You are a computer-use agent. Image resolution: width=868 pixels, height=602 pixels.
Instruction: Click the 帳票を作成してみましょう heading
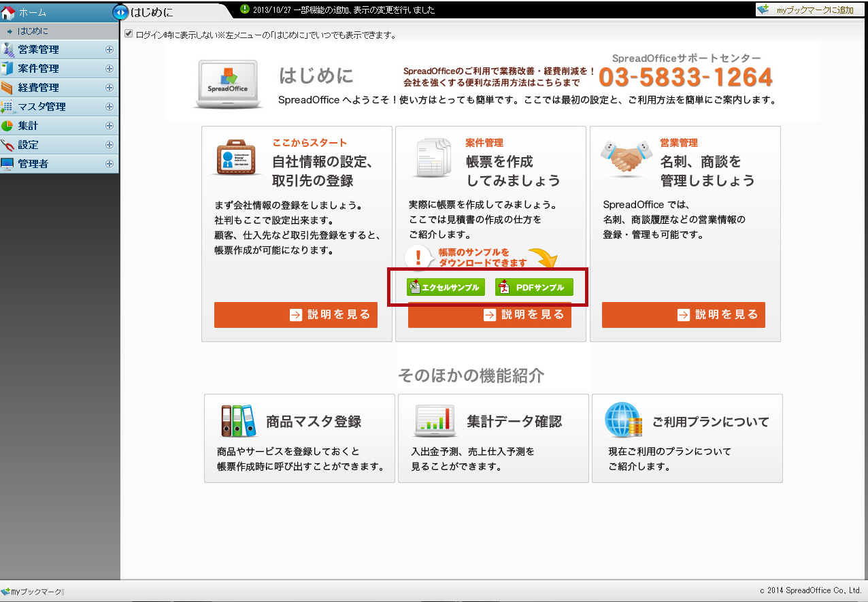pyautogui.click(x=514, y=171)
